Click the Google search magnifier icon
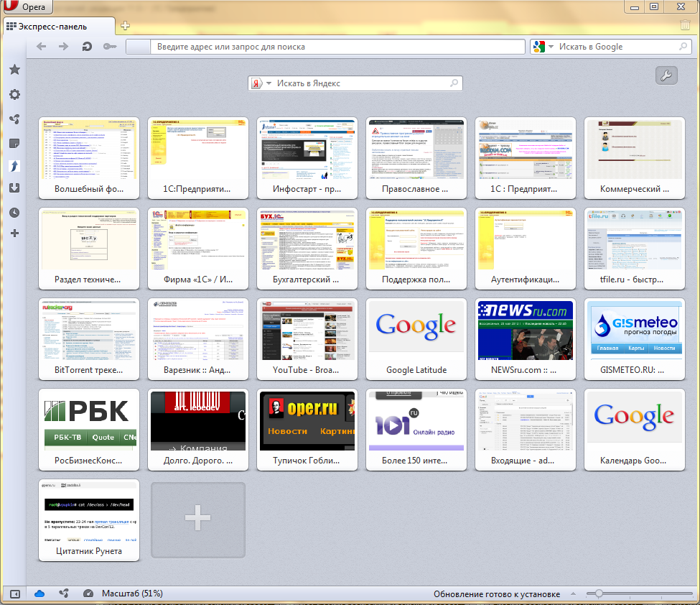700x605 pixels. click(x=683, y=46)
